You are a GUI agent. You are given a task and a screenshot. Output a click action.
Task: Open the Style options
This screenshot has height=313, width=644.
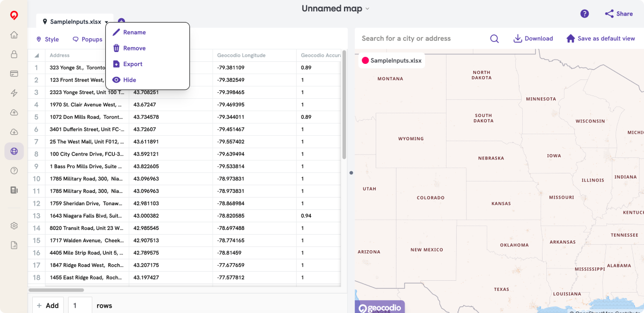48,39
